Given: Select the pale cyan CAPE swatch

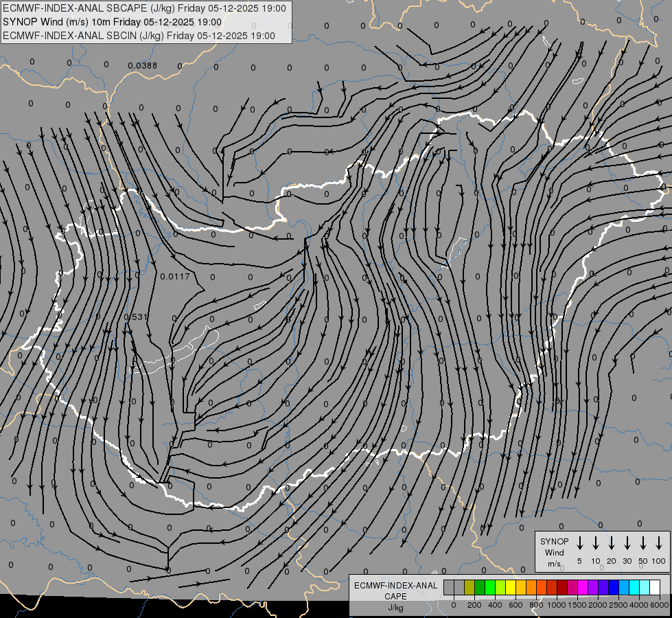Looking at the screenshot, I should point(645,587).
